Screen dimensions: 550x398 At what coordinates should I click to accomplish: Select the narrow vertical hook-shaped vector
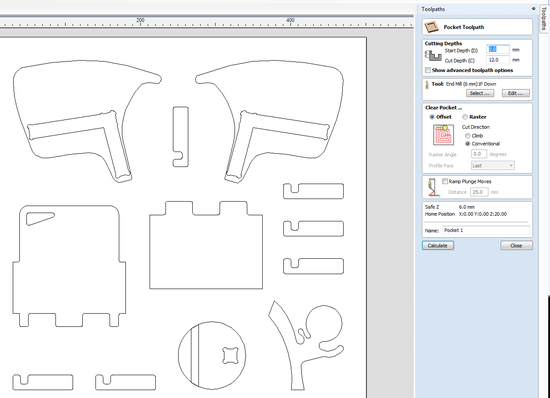point(181,136)
